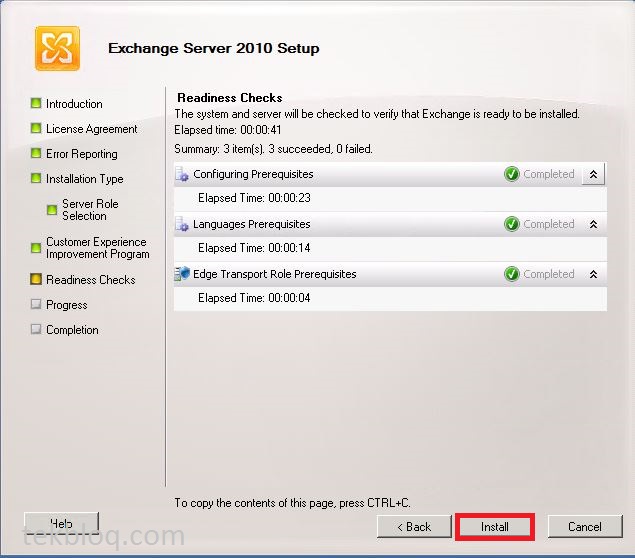This screenshot has width=635, height=558.
Task: Click the green checkmark for Languages Prerequisites
Action: (x=512, y=224)
